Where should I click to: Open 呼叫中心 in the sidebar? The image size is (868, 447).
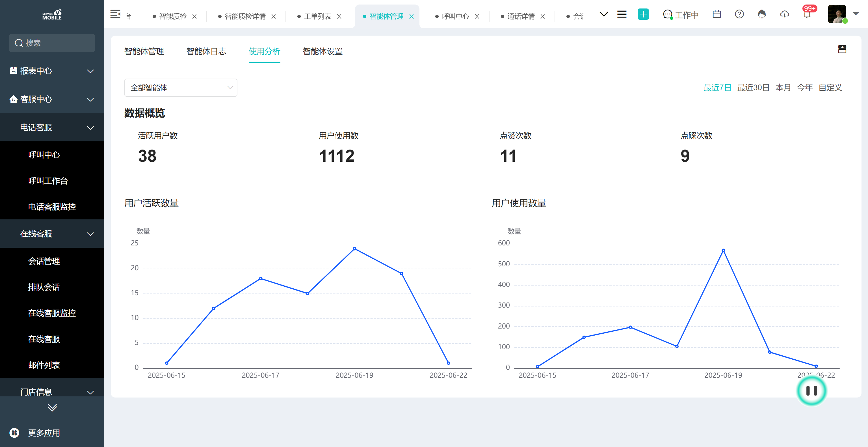click(x=44, y=155)
